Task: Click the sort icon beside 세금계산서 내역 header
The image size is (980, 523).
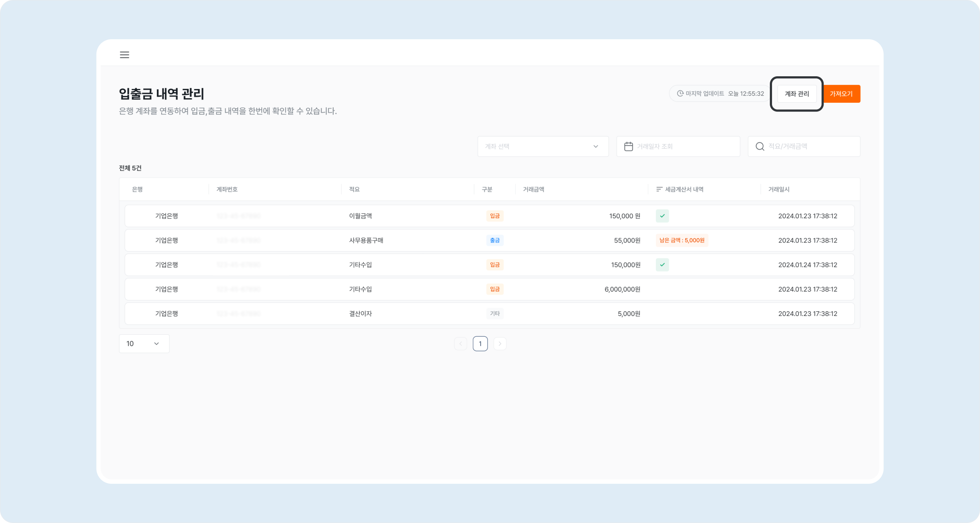Action: coord(658,189)
